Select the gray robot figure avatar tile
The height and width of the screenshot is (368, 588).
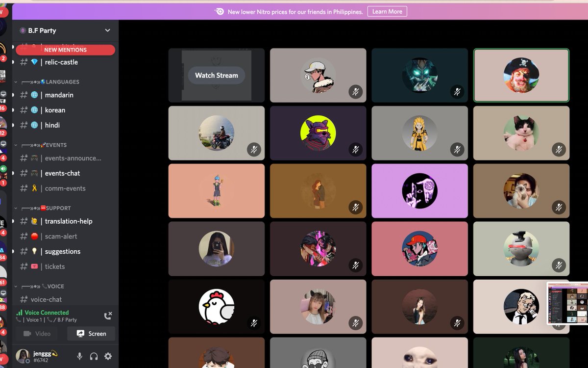click(x=521, y=249)
